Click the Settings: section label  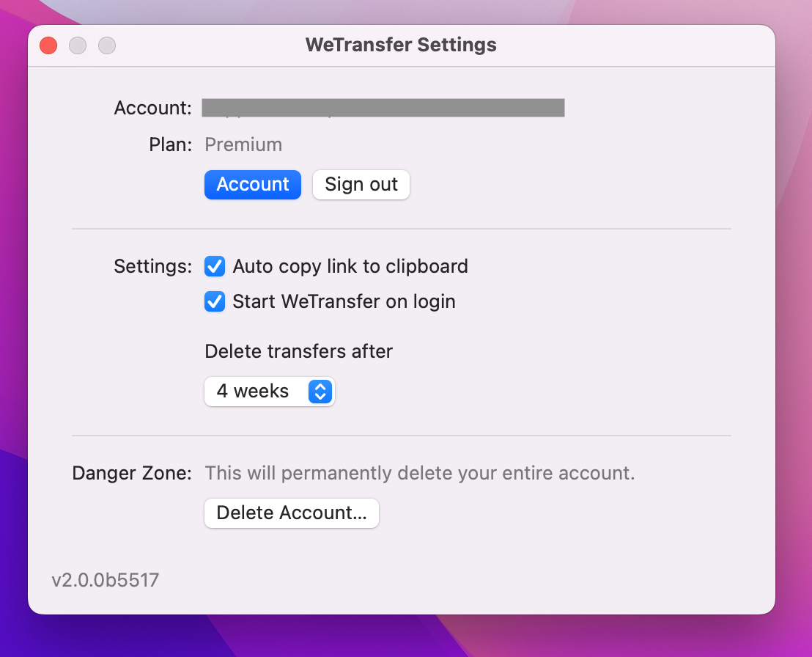click(x=152, y=266)
